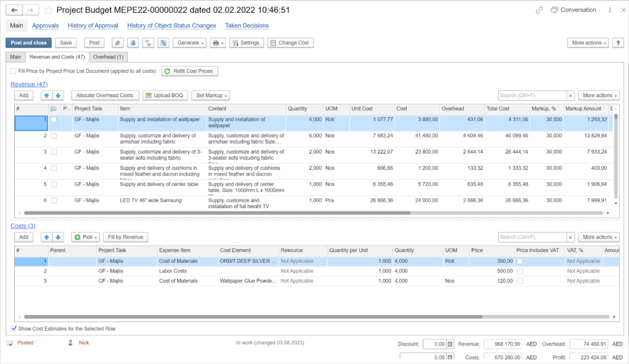Click the Save button
629x364 pixels.
66,43
